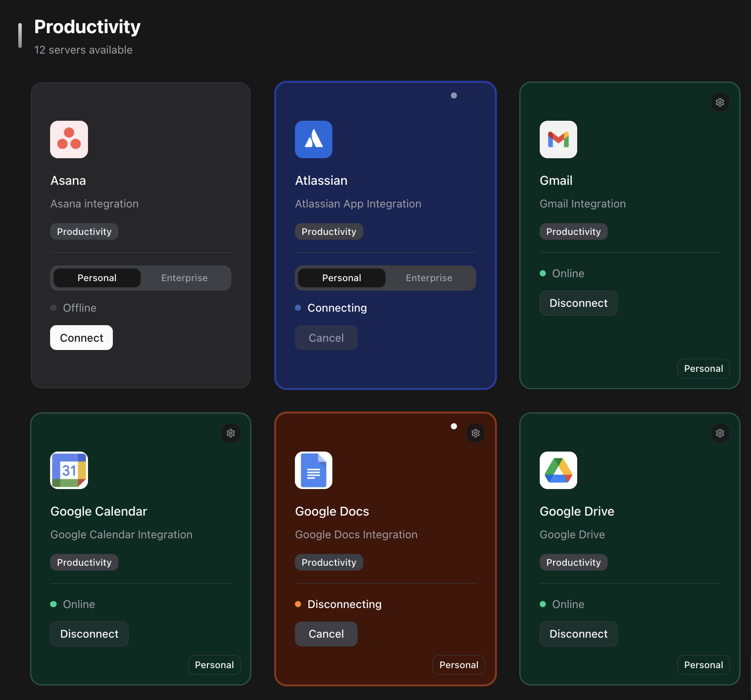Click Productivity tag on Google Docs card
The height and width of the screenshot is (700, 751).
(329, 562)
